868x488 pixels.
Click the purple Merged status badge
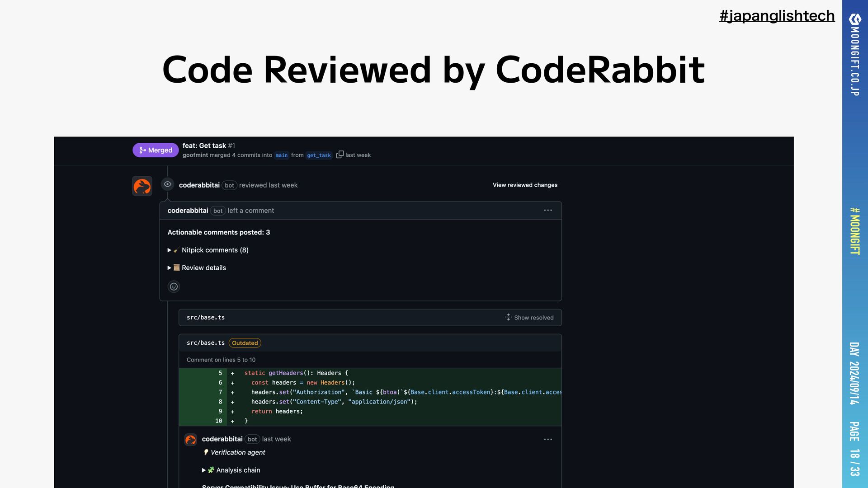pyautogui.click(x=156, y=150)
